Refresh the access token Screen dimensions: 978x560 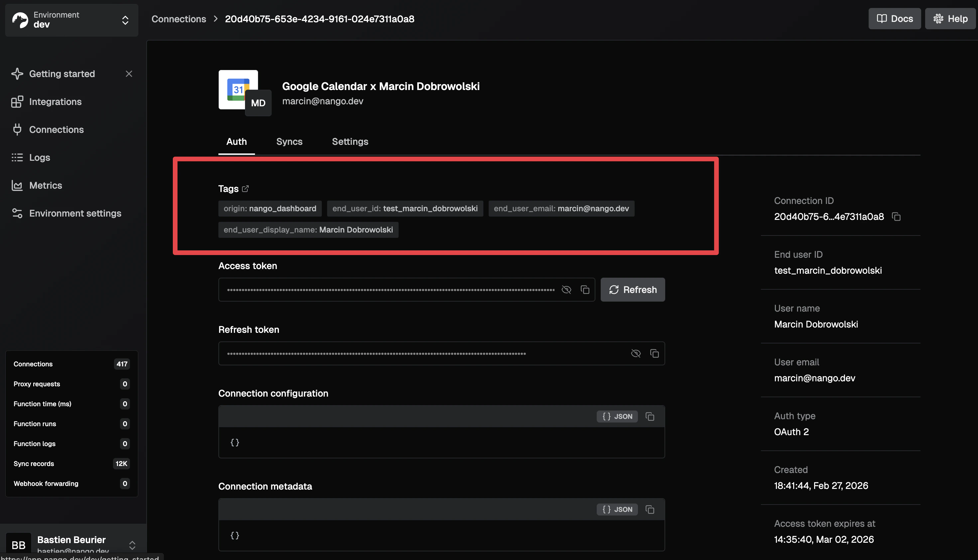point(632,289)
